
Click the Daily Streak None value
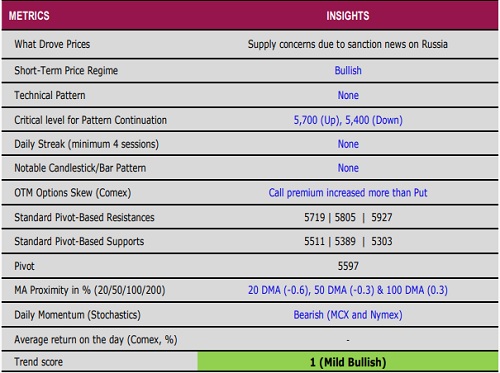(348, 144)
